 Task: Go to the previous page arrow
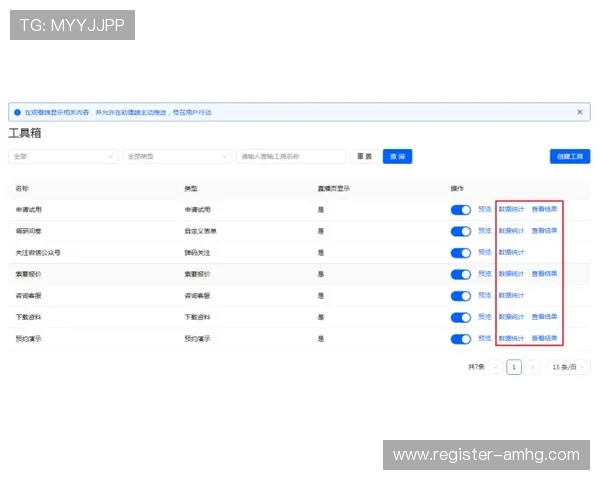click(496, 367)
